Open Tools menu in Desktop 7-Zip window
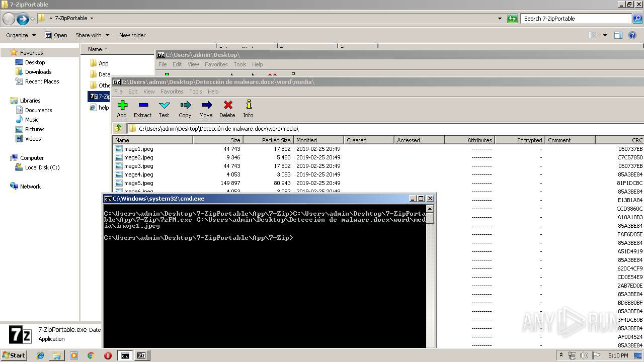Screen dimensions: 644x362 coord(240,64)
